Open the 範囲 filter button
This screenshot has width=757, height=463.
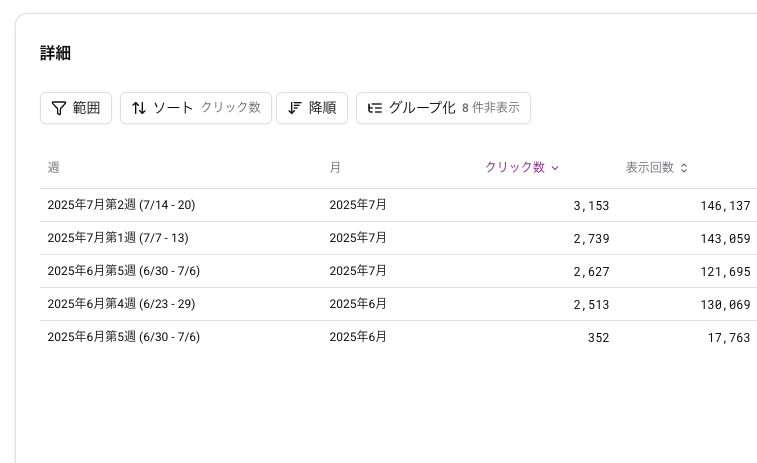[x=76, y=108]
